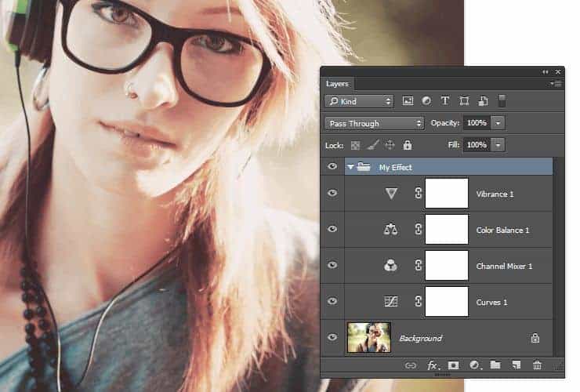Collapse the panel with double arrows
This screenshot has width=580, height=392.
click(546, 72)
